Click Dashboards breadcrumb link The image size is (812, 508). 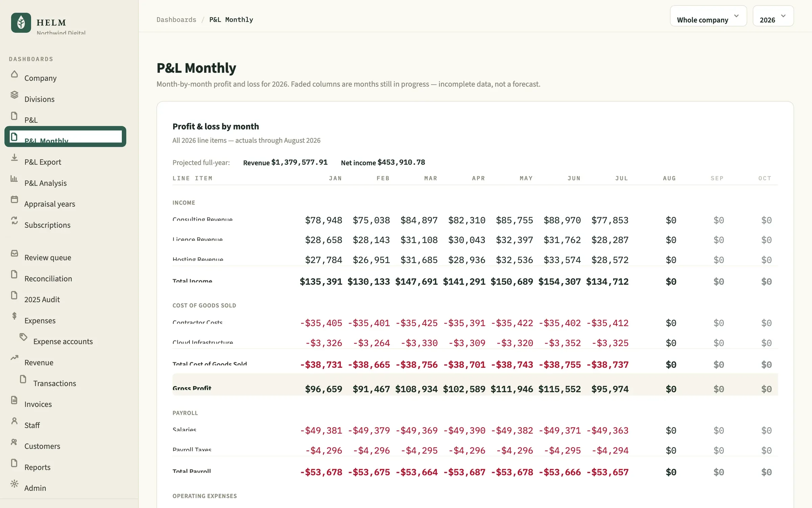pos(176,20)
